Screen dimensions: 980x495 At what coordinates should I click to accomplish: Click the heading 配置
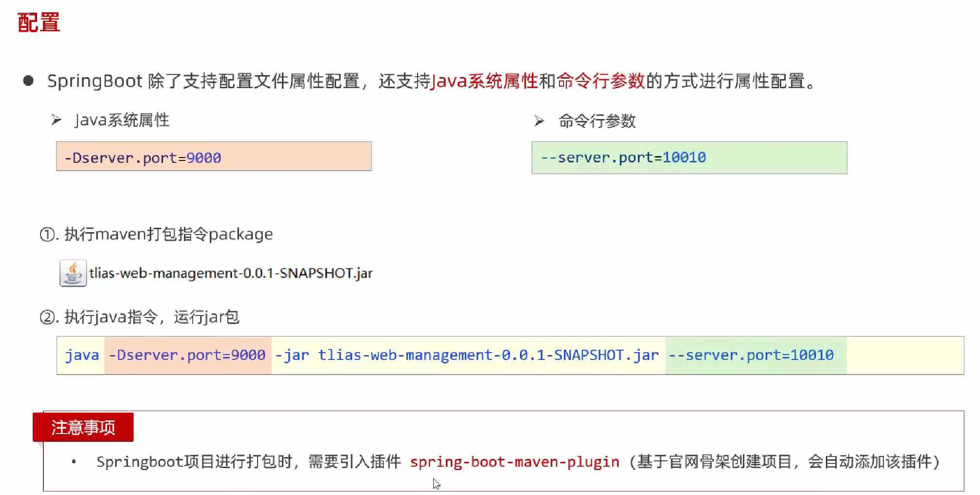[x=39, y=23]
